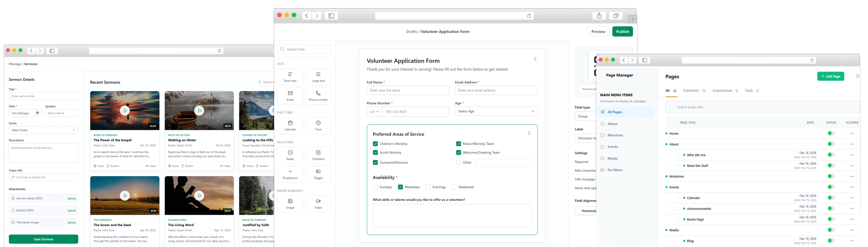This screenshot has height=247, width=868.
Task: Play The Living Word sermon video
Action: [199, 195]
